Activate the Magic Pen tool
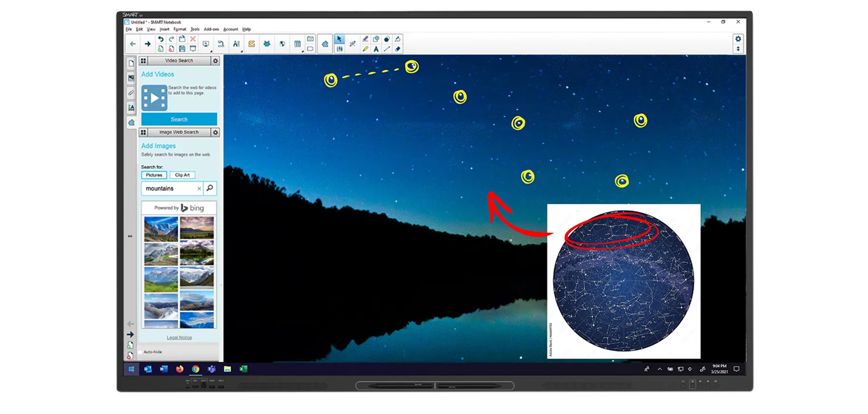Image resolution: width=868 pixels, height=414 pixels. [353, 45]
